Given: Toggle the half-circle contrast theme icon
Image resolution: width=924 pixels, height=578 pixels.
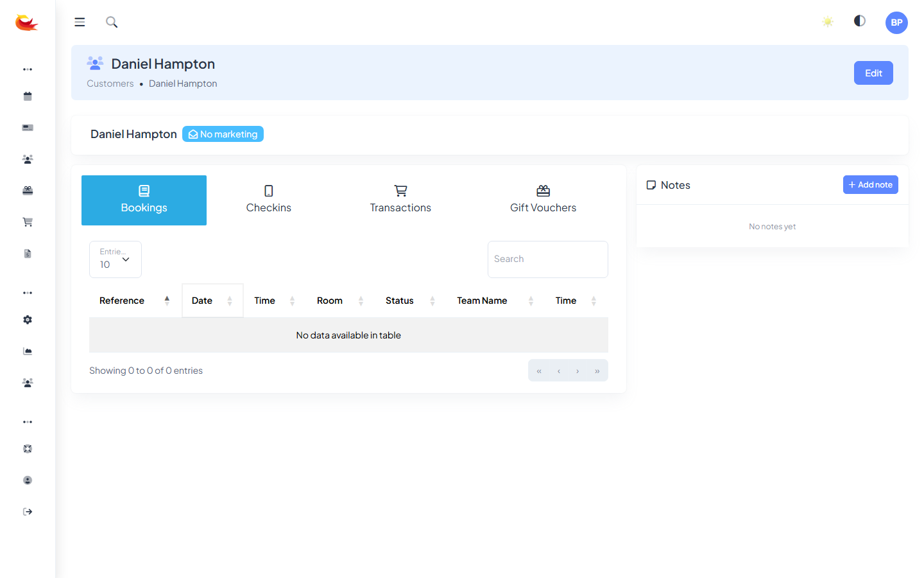Looking at the screenshot, I should pos(860,21).
